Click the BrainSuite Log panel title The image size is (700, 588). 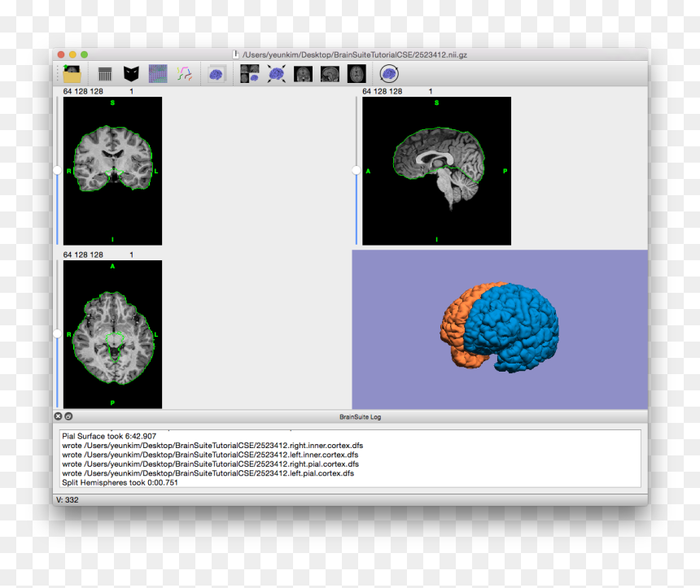coord(360,416)
